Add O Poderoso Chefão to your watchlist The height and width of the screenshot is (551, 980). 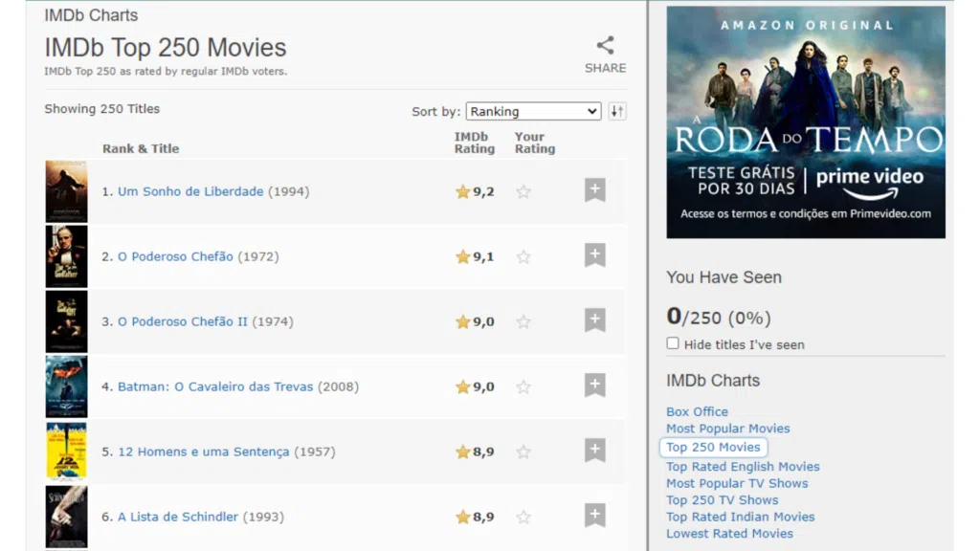point(594,255)
